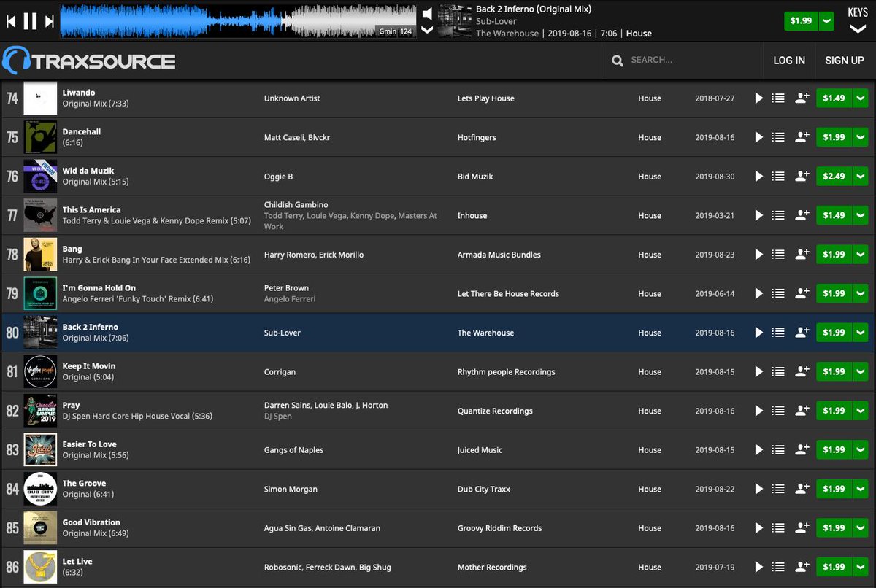The image size is (876, 588).
Task: Play the track Liwando
Action: pyautogui.click(x=758, y=98)
